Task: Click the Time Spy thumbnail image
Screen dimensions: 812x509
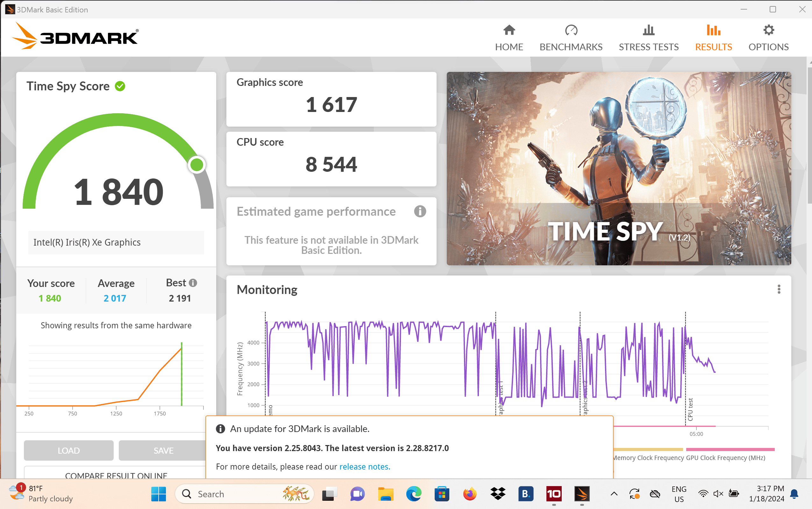Action: click(619, 168)
